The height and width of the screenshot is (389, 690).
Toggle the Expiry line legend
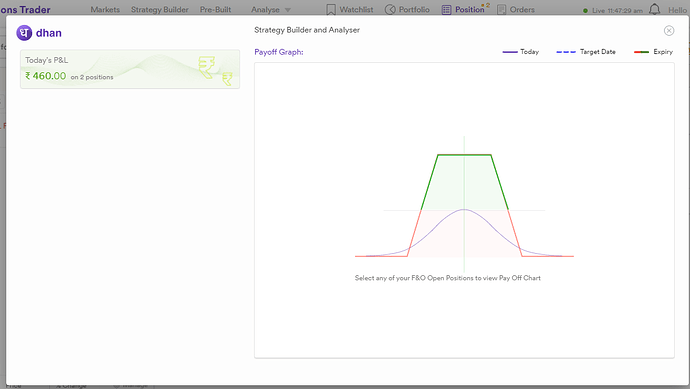[x=653, y=52]
